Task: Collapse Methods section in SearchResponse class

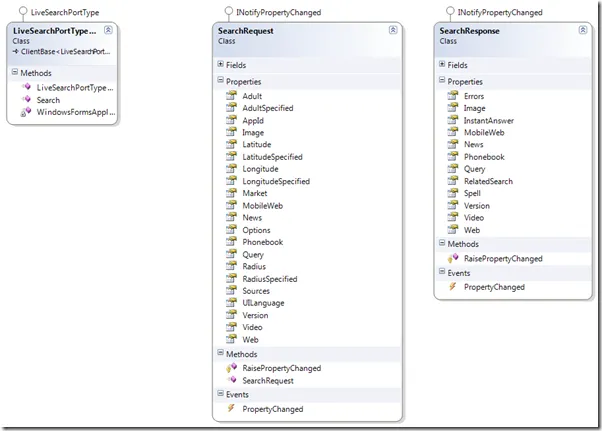Action: point(442,243)
